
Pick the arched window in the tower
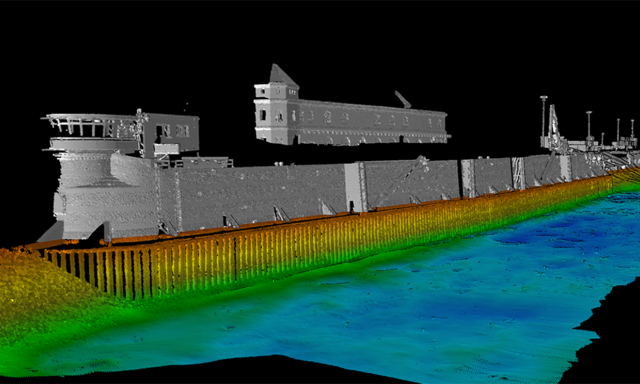tap(262, 115)
